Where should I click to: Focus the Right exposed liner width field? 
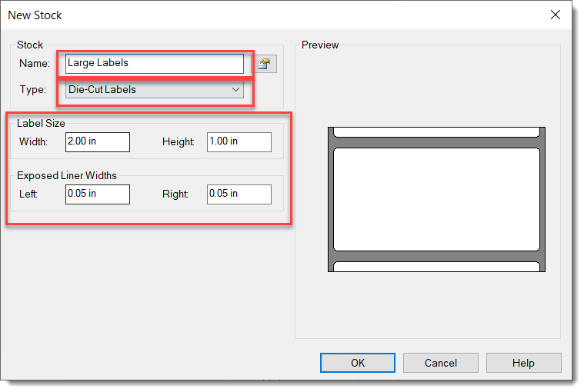[x=239, y=194]
